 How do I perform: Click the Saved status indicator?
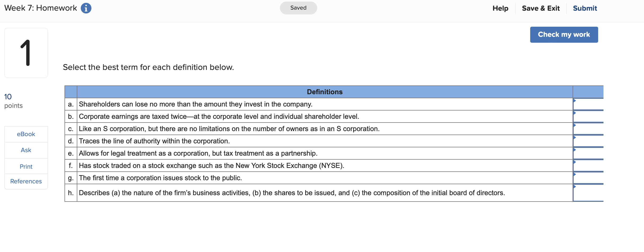298,8
